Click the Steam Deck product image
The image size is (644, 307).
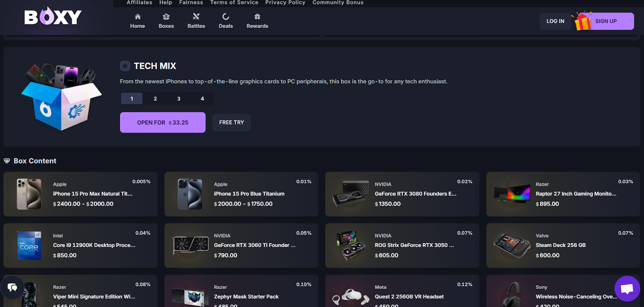512,245
